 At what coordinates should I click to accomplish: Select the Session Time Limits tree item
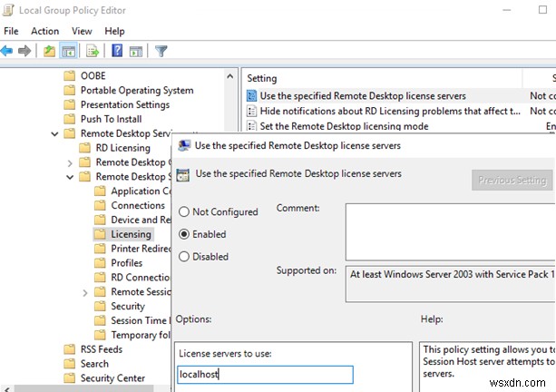[141, 320]
